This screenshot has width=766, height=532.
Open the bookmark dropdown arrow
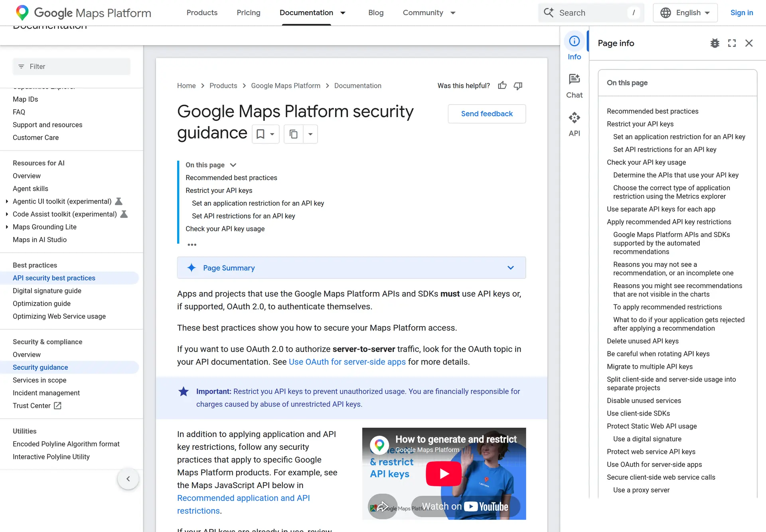point(272,134)
